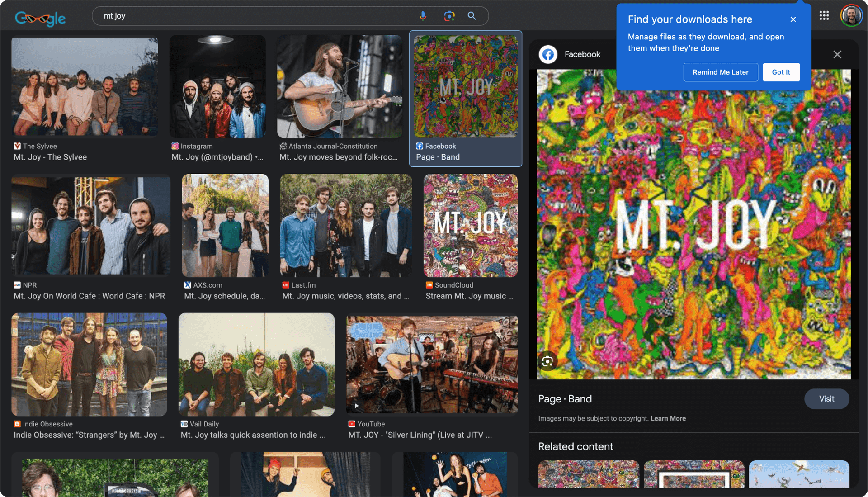Screen dimensions: 868x497
Task: Click the Google Lens camera icon
Action: [x=448, y=16]
